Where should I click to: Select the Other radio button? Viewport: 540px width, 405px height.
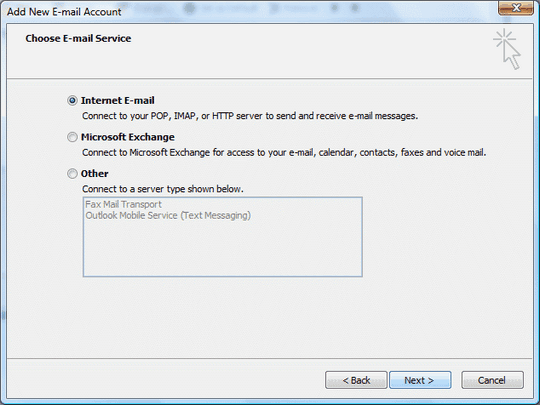[x=72, y=174]
